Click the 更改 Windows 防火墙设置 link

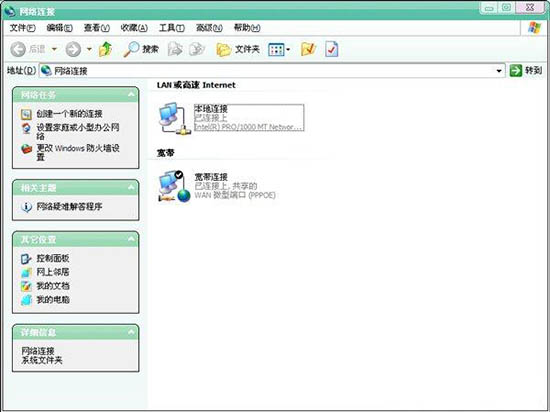(78, 152)
